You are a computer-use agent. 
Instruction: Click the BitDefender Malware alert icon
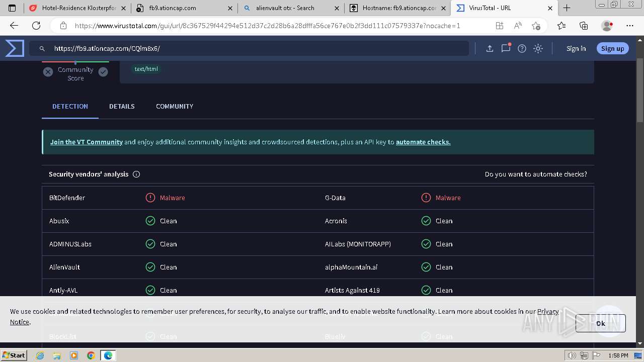click(150, 198)
